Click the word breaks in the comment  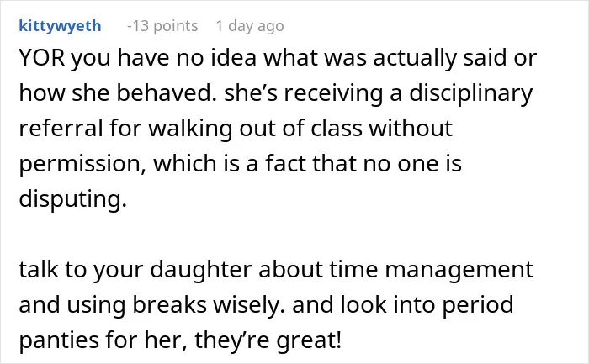[x=170, y=304]
